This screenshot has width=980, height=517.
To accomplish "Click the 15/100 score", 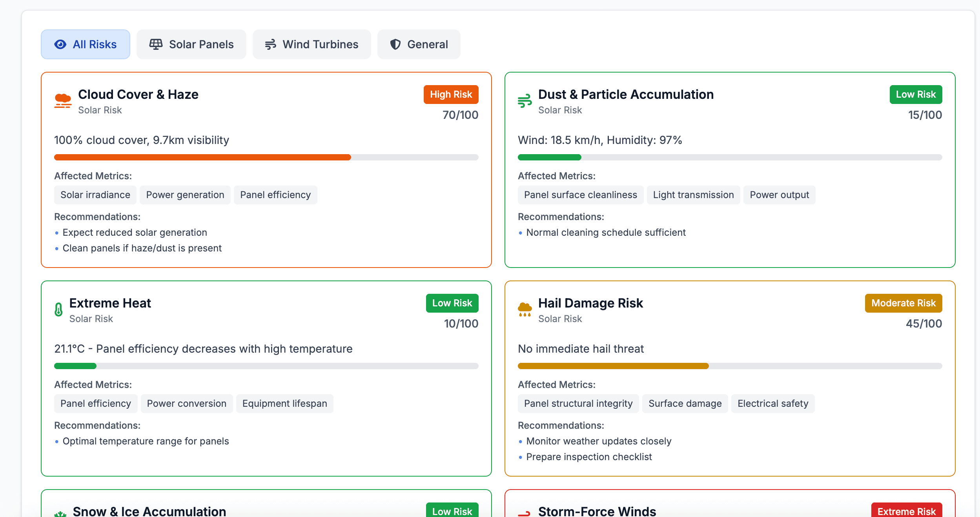I will click(925, 115).
